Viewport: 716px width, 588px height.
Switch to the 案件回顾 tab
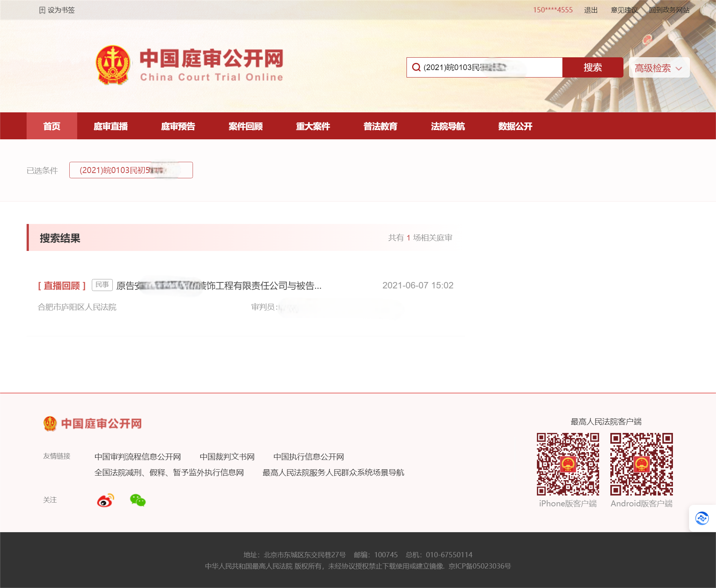pyautogui.click(x=245, y=126)
